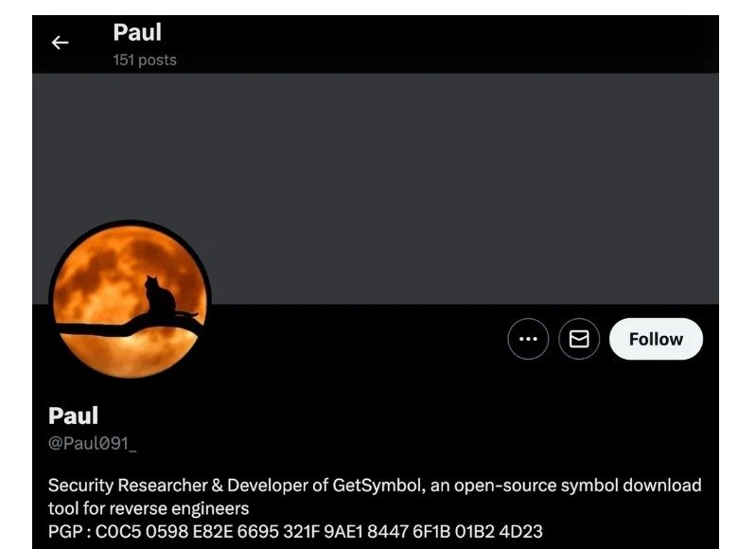Image resolution: width=756 pixels, height=549 pixels.
Task: Click the PGP fingerprint line
Action: 295,532
